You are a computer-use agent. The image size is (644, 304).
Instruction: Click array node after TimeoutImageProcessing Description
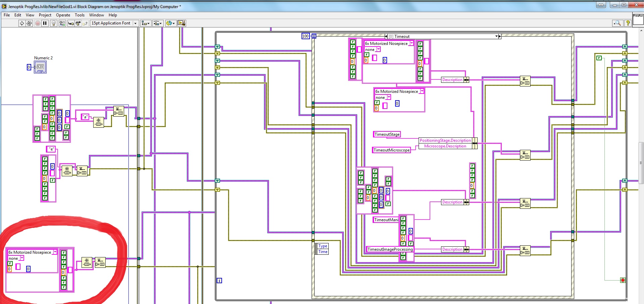point(525,250)
